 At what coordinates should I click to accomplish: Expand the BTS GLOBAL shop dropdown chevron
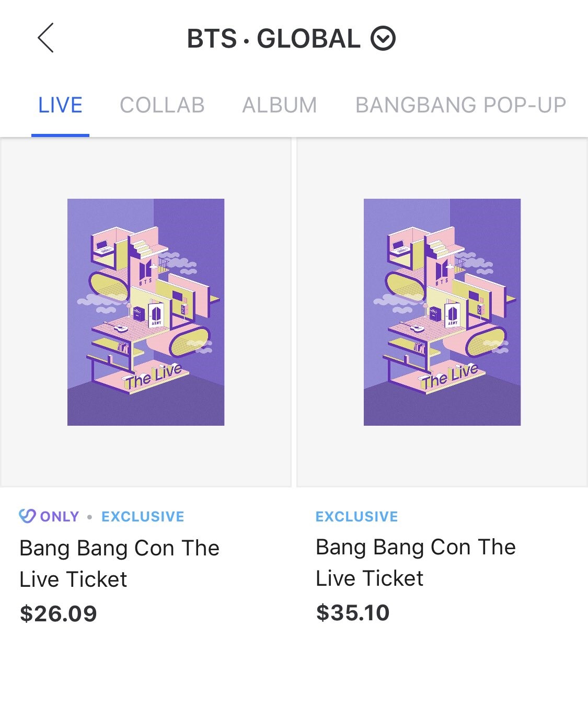(x=383, y=39)
